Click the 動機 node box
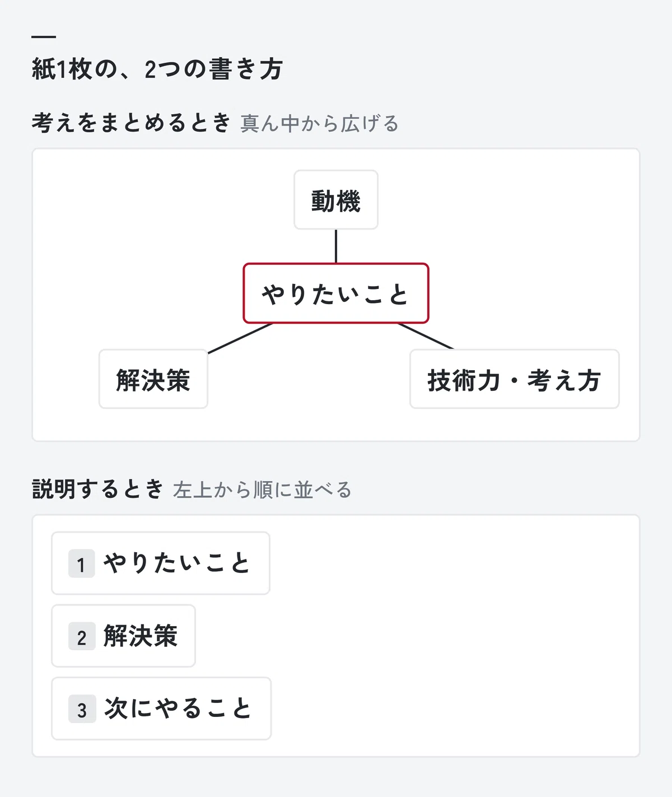The image size is (672, 797). tap(336, 200)
